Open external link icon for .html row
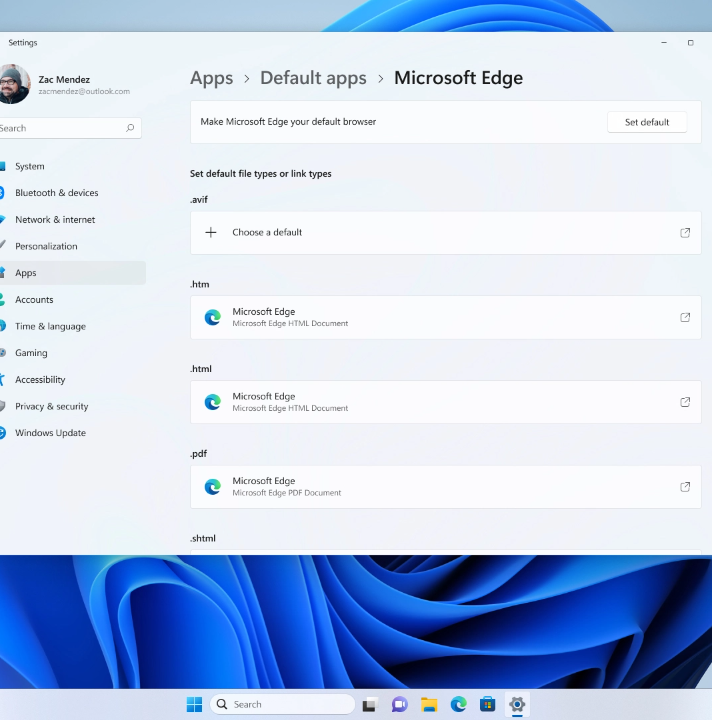The height and width of the screenshot is (720, 712). click(x=685, y=402)
